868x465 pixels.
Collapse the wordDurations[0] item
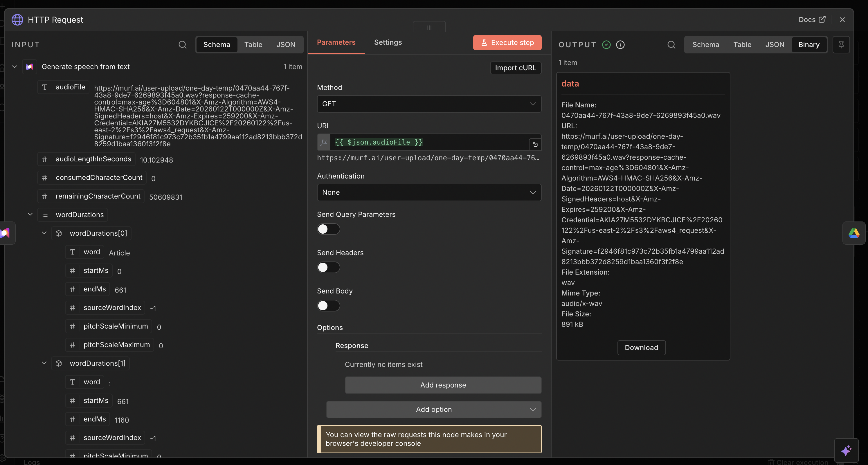pyautogui.click(x=44, y=233)
